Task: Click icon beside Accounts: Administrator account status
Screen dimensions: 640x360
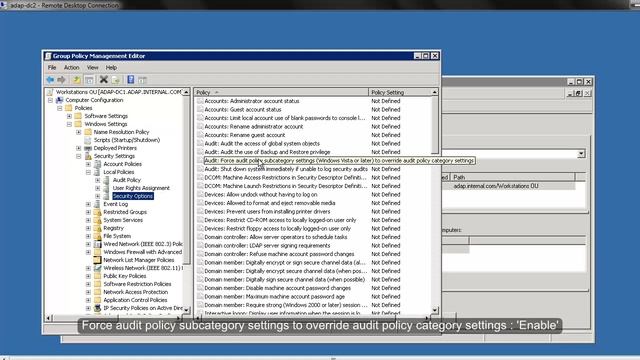Action: point(200,101)
